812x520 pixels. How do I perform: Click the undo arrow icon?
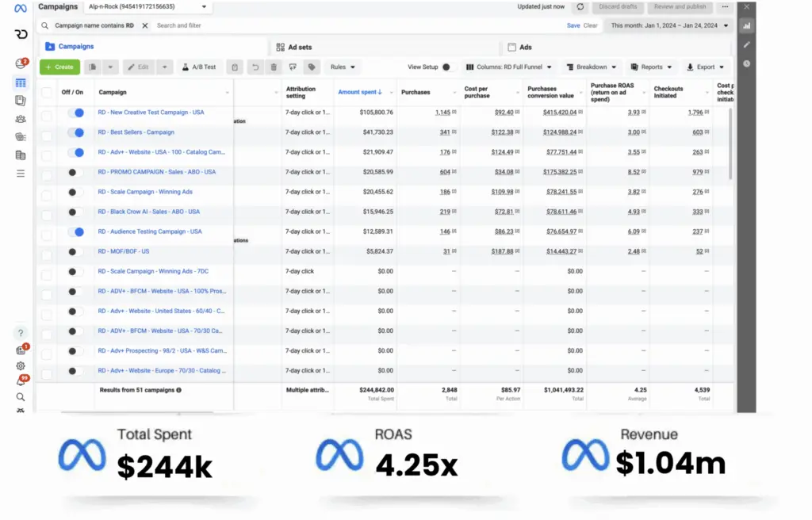pos(255,67)
